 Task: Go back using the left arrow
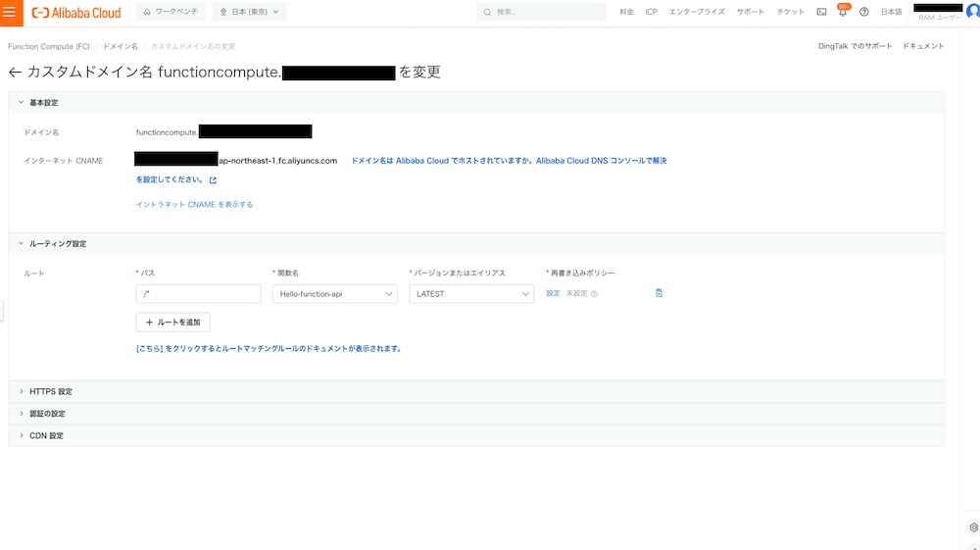(15, 73)
